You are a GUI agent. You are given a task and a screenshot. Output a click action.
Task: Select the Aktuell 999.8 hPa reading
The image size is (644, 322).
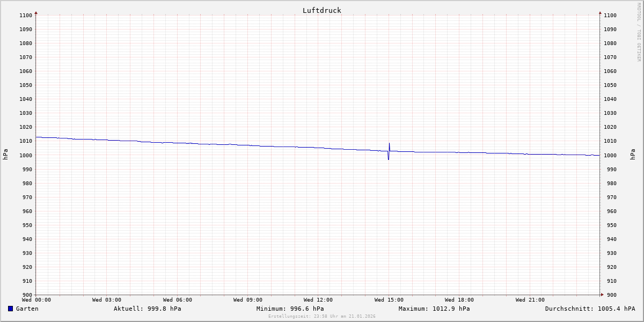(147, 309)
